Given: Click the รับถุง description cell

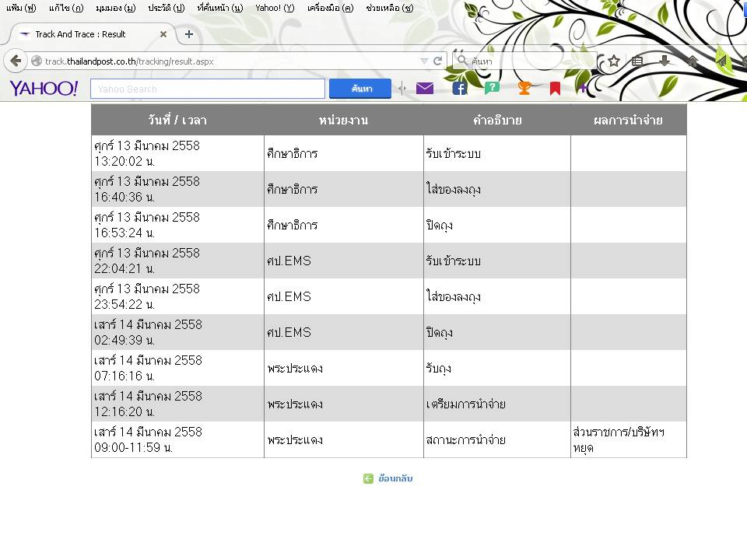Looking at the screenshot, I should pos(497,368).
